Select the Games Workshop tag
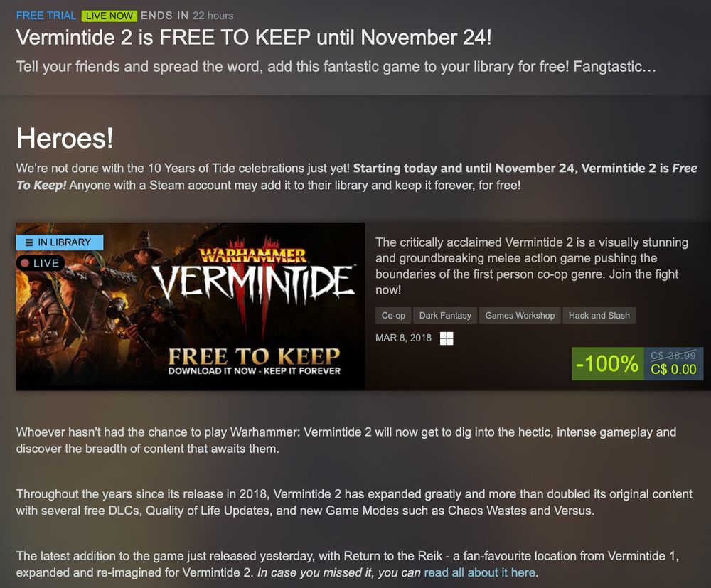The width and height of the screenshot is (711, 588). pos(520,316)
